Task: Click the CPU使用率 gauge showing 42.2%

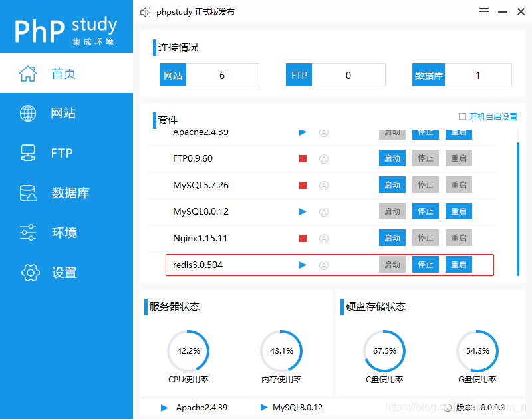Action: pos(188,350)
